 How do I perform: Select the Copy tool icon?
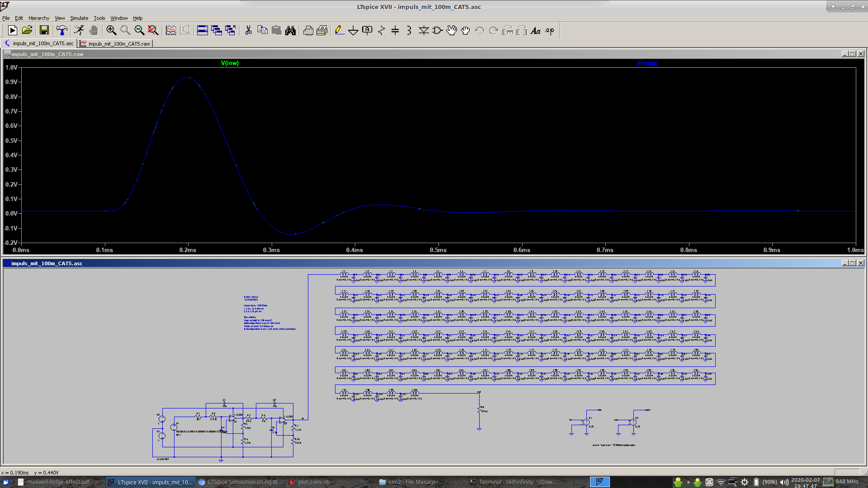coord(262,30)
